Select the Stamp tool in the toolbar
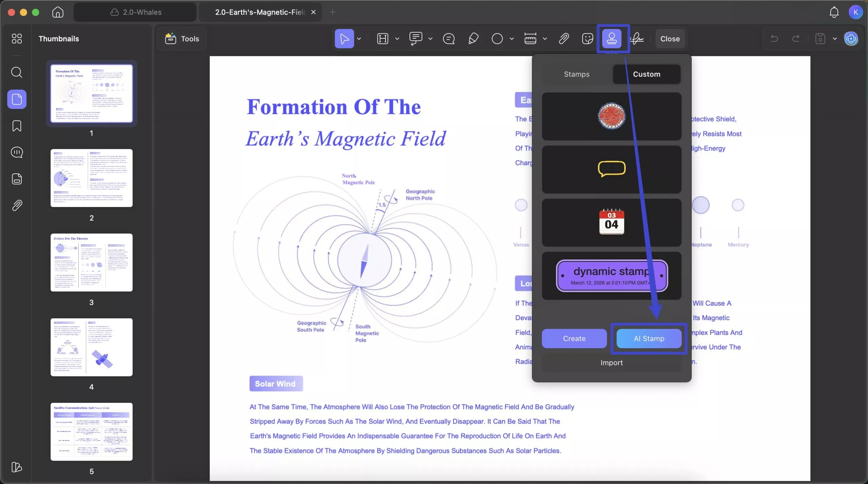Image resolution: width=868 pixels, height=484 pixels. [x=612, y=38]
